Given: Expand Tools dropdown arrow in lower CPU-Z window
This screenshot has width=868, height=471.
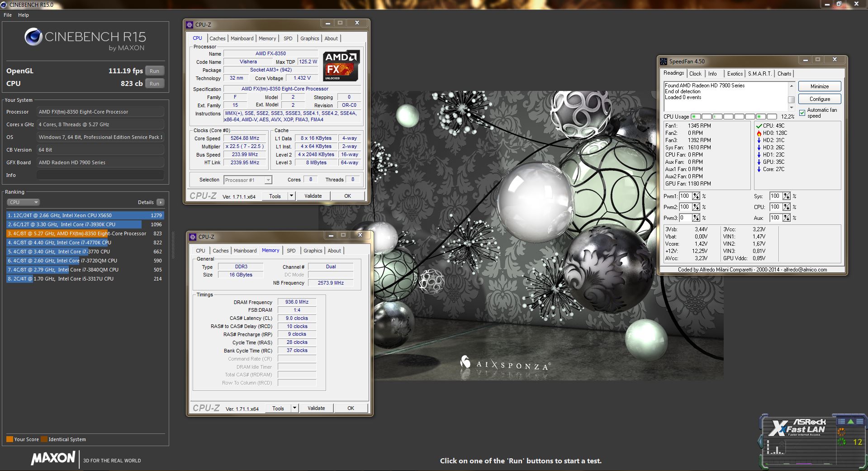Looking at the screenshot, I should [x=294, y=408].
